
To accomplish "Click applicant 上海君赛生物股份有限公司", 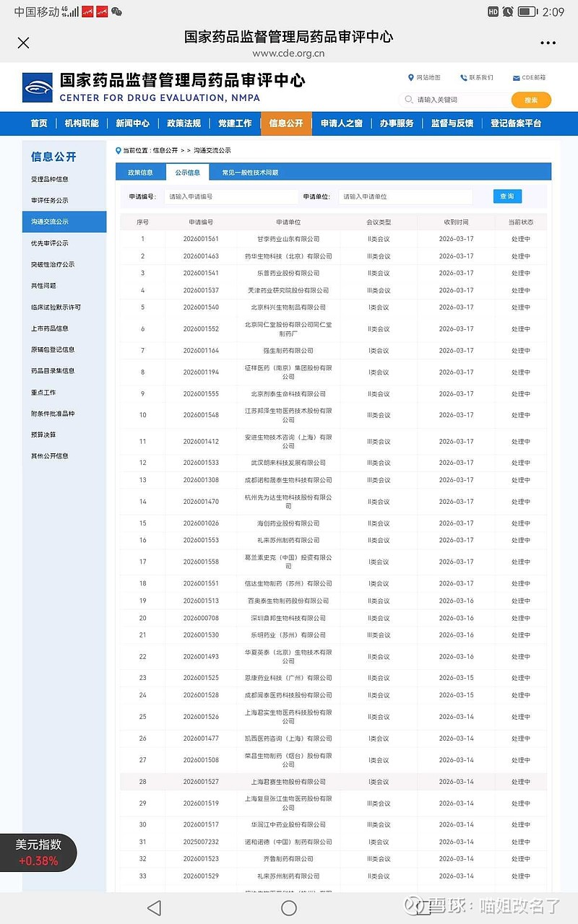I will tap(288, 782).
